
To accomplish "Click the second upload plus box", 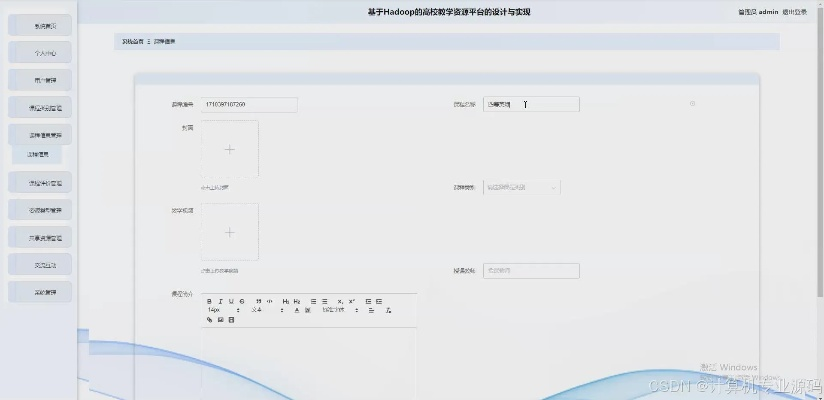I will coord(229,232).
